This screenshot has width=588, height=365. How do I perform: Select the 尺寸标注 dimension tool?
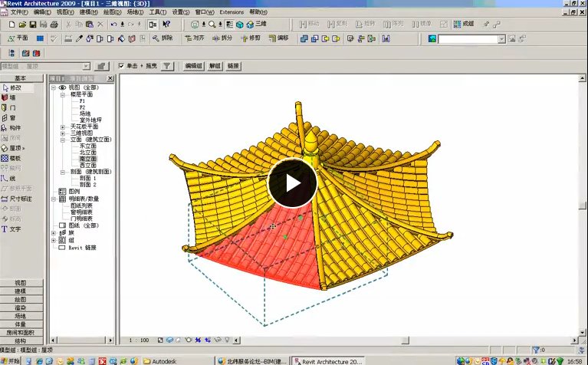pos(17,199)
